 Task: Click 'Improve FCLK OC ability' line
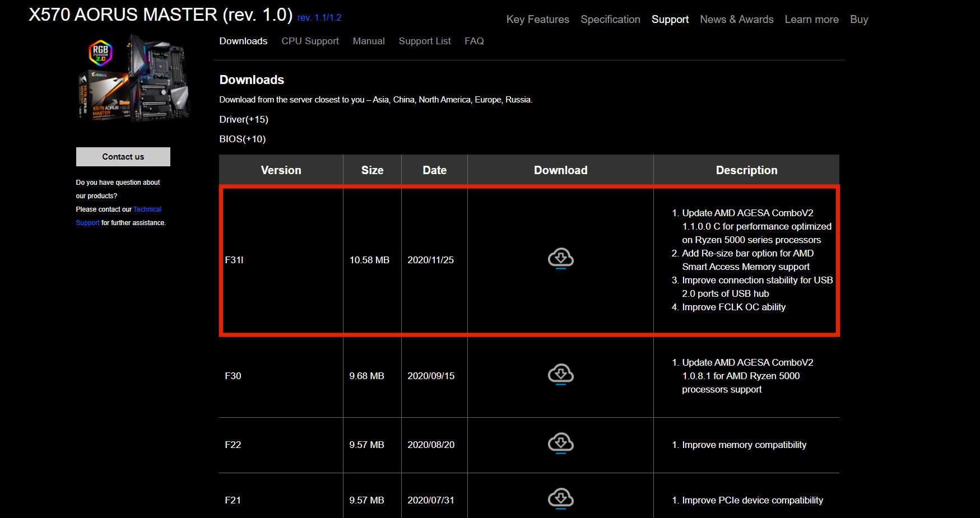[x=733, y=307]
